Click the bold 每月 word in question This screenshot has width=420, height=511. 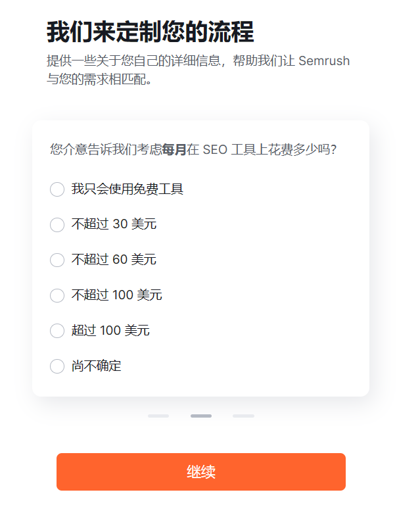174,149
